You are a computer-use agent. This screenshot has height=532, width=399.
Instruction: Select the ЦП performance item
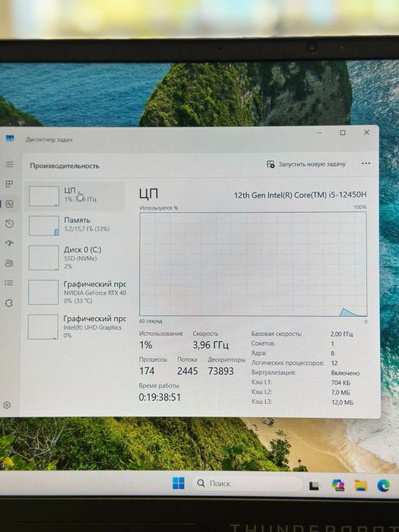coord(74,196)
